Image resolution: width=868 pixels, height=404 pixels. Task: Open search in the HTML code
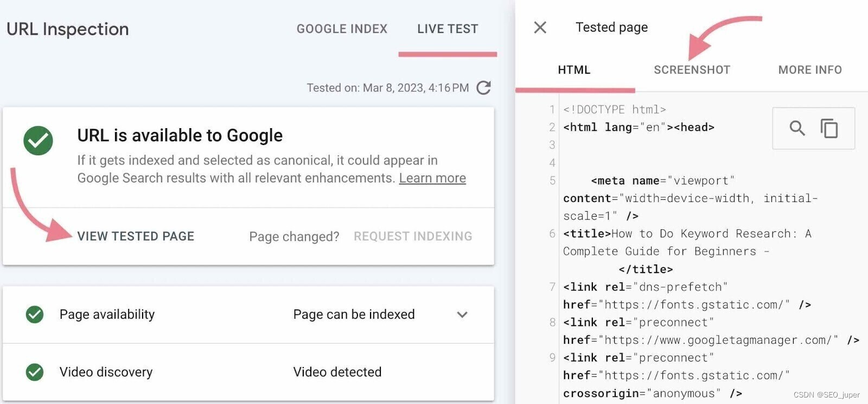click(796, 128)
